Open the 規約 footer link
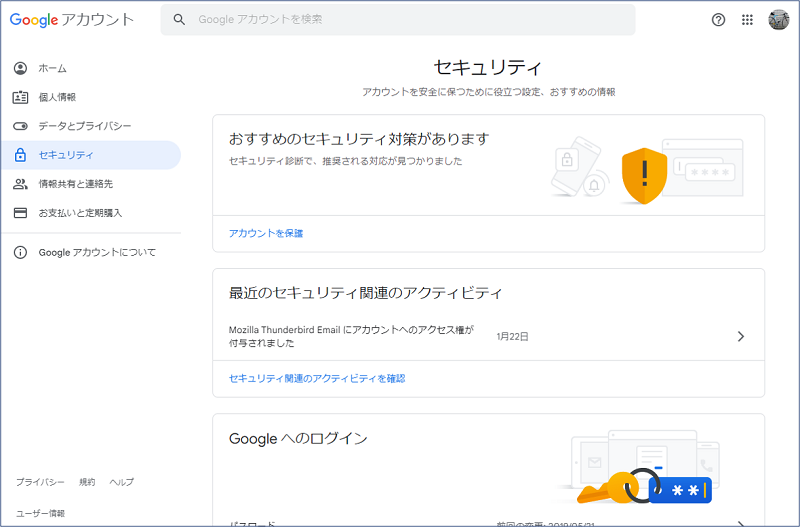 tap(87, 482)
